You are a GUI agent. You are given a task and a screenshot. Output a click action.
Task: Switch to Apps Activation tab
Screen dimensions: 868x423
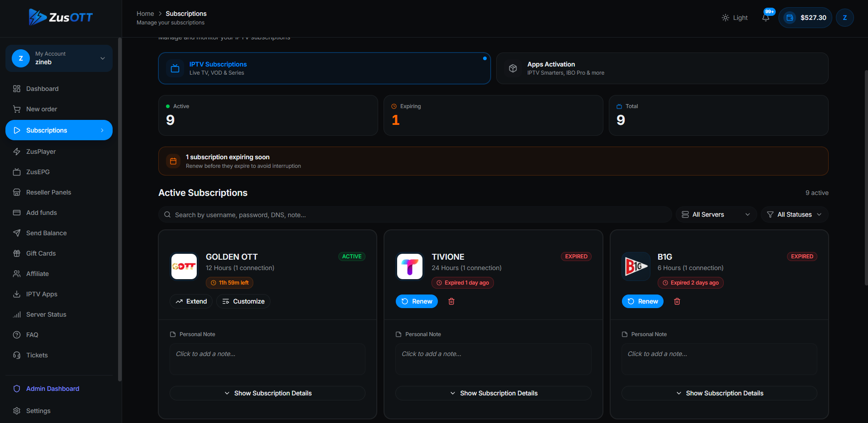tap(662, 68)
